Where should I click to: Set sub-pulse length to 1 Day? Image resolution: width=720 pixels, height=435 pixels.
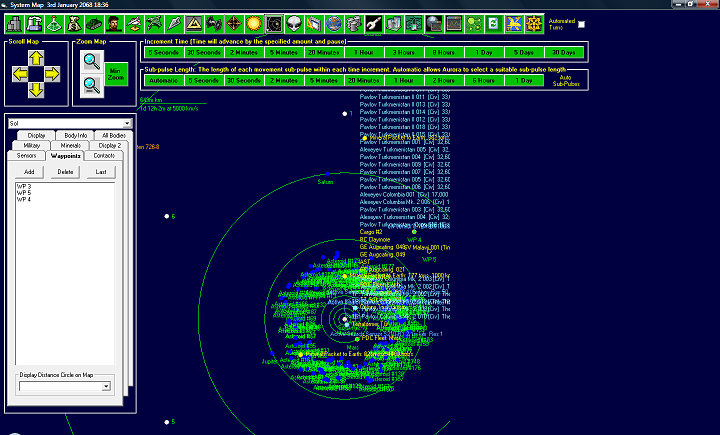524,80
